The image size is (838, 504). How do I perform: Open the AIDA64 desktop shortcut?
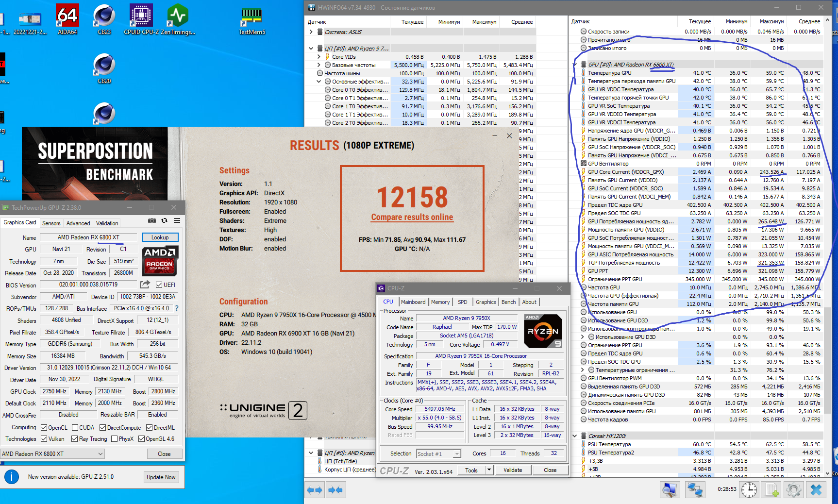67,19
